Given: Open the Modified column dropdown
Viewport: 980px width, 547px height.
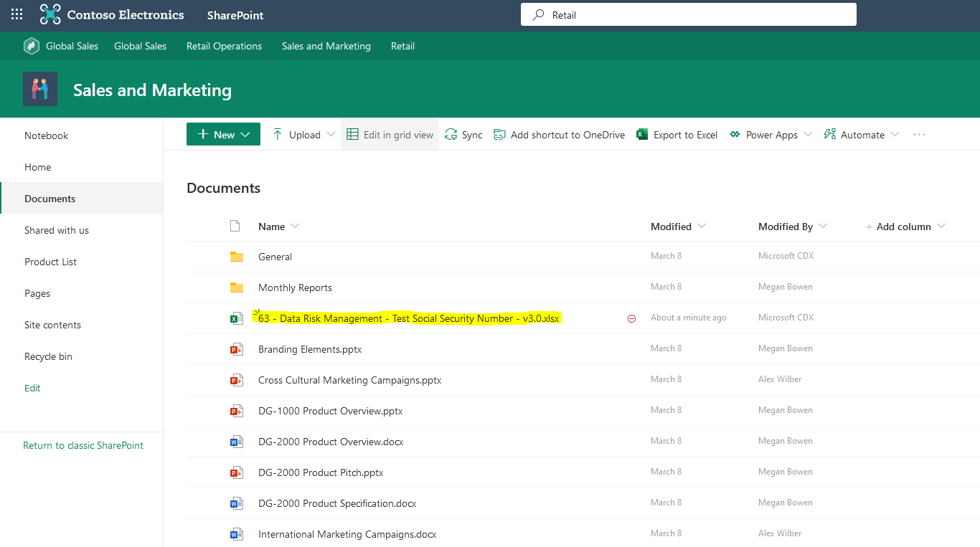Looking at the screenshot, I should pyautogui.click(x=702, y=227).
